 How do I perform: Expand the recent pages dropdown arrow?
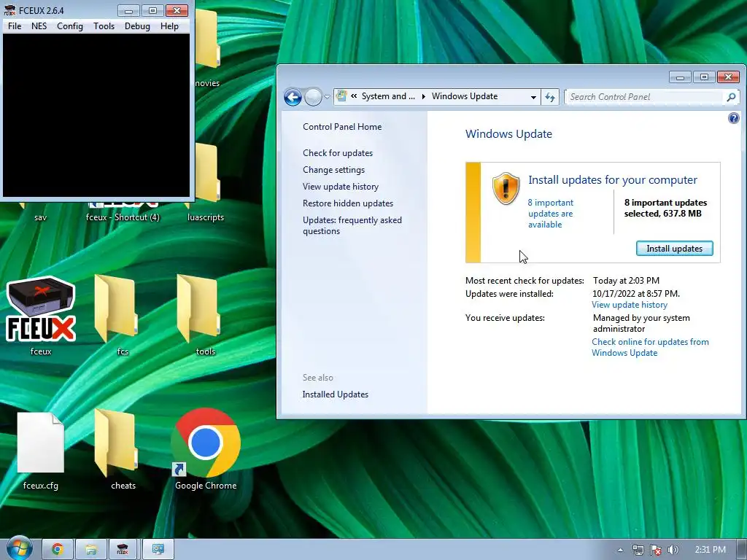[x=327, y=97]
